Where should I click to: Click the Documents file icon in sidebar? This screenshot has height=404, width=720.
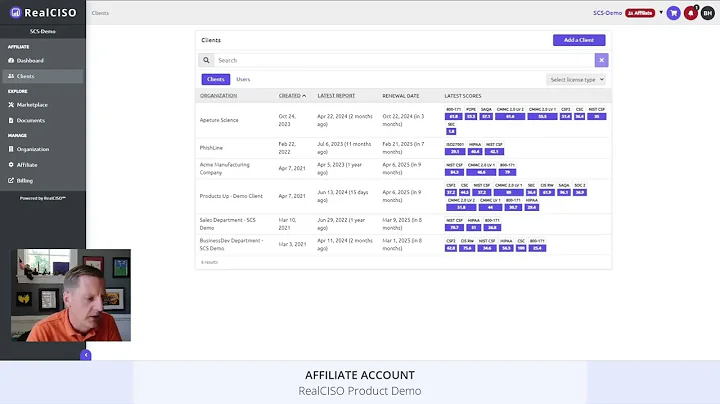[11, 120]
